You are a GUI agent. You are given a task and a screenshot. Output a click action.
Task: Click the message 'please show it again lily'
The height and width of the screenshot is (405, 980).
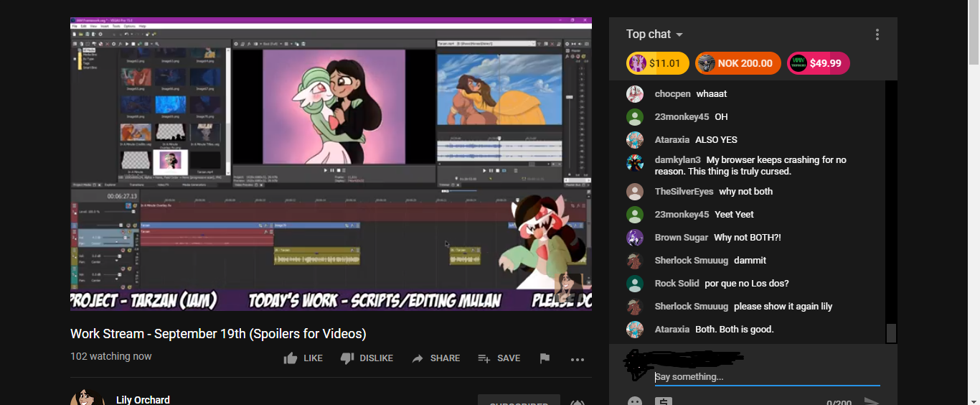point(783,307)
